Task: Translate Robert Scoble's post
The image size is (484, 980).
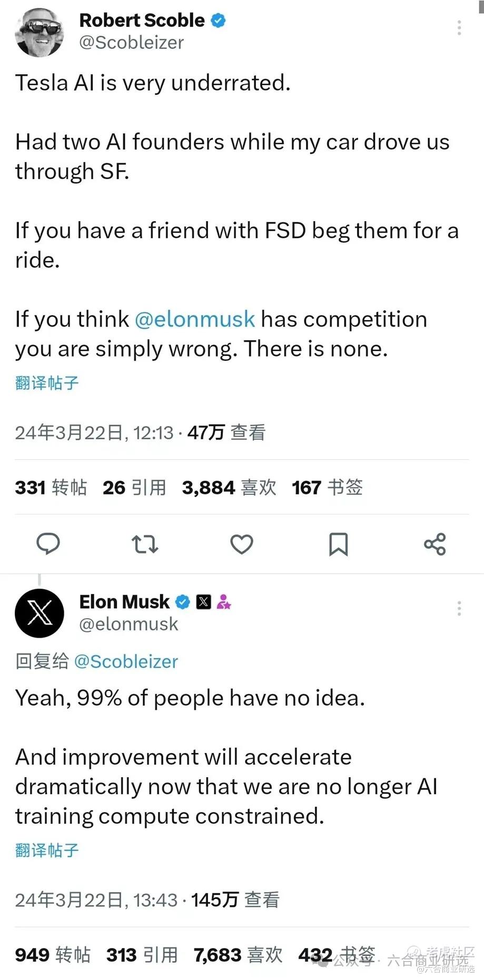Action: point(47,382)
